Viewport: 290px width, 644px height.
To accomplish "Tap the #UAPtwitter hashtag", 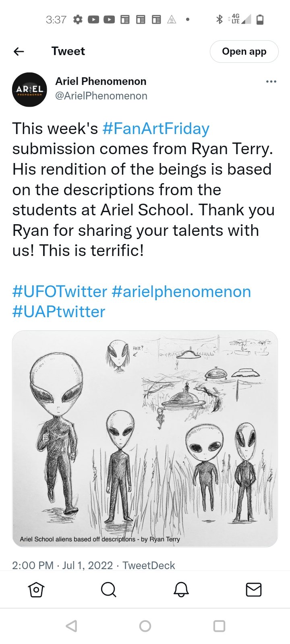I will coord(59,312).
